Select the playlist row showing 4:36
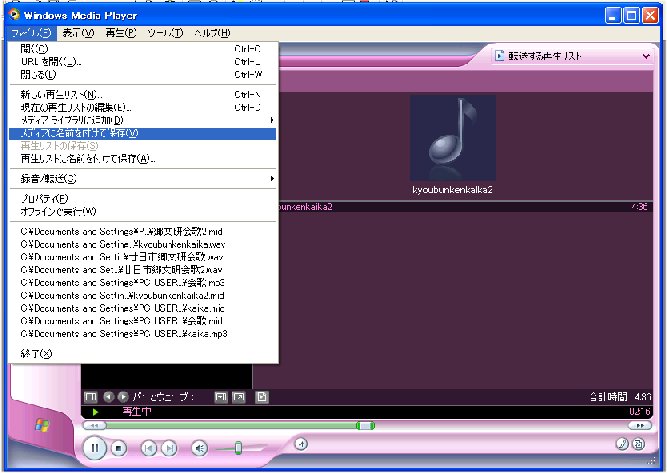The height and width of the screenshot is (473, 667). click(465, 207)
